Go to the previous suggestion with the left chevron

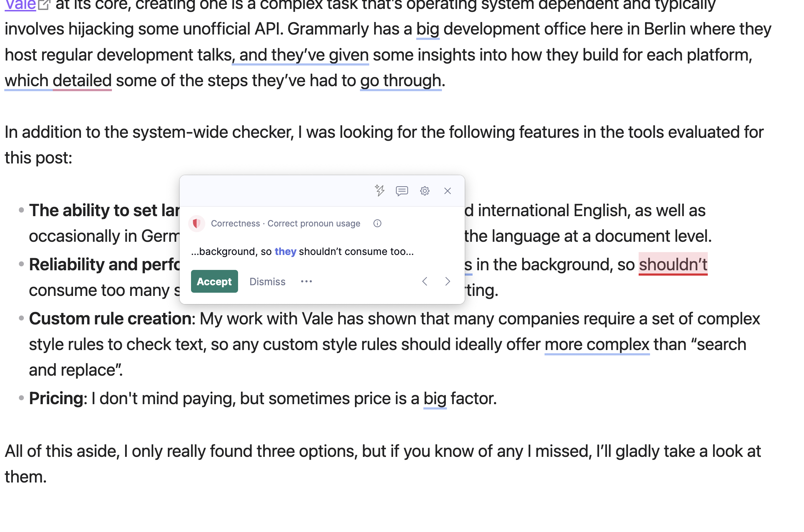(x=425, y=281)
